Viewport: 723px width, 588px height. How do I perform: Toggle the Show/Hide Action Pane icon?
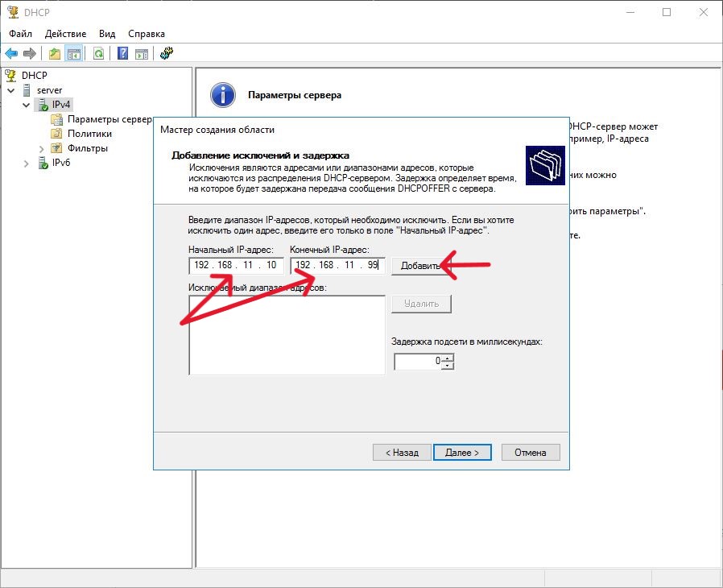click(142, 54)
